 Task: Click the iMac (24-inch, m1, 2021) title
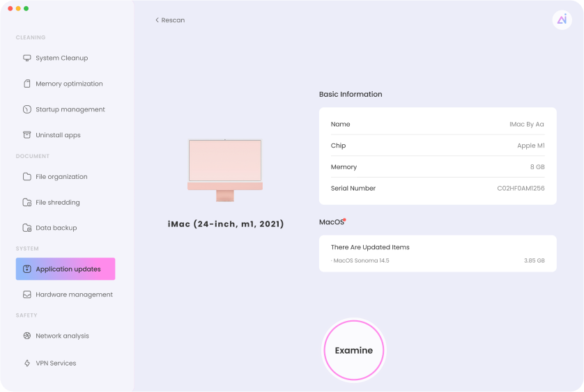click(x=226, y=224)
